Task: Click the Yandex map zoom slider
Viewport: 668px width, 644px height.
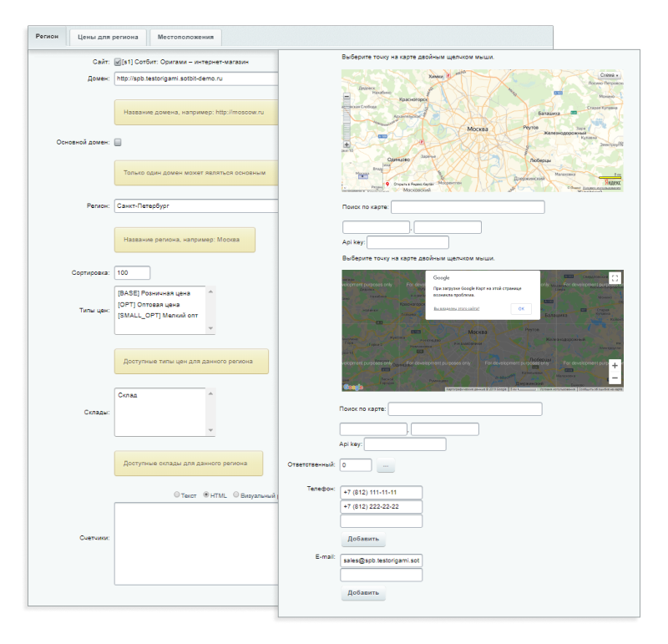Action: pos(347,120)
